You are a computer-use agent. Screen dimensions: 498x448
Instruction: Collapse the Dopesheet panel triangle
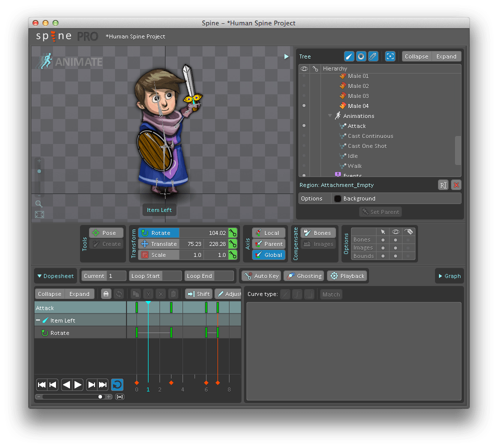[x=39, y=276]
